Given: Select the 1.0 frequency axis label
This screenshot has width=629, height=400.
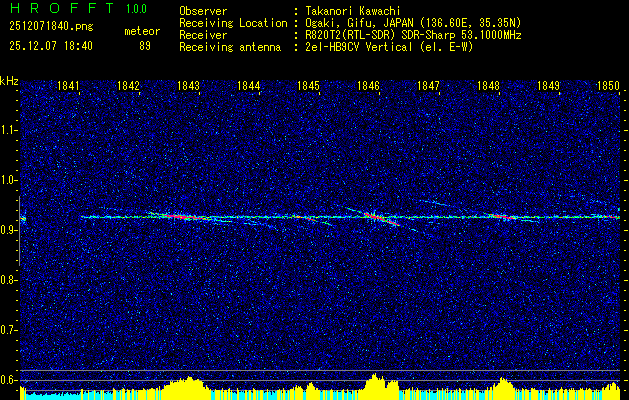Looking at the screenshot, I should (x=8, y=180).
